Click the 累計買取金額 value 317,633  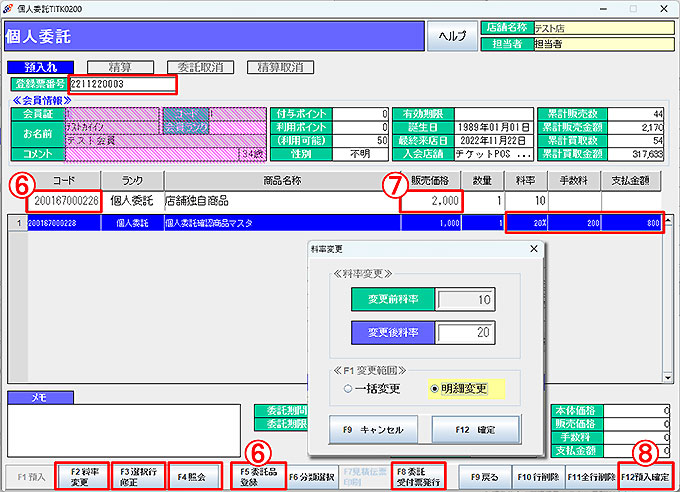click(635, 154)
